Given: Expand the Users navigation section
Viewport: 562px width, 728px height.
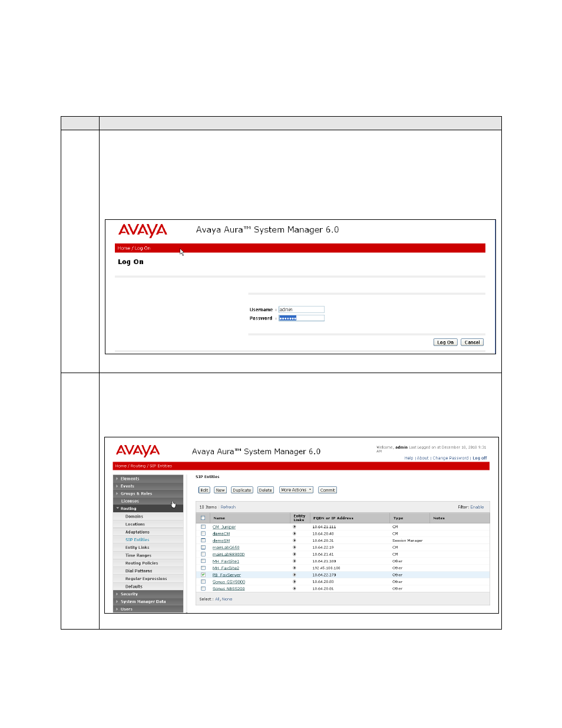Looking at the screenshot, I should 148,609.
